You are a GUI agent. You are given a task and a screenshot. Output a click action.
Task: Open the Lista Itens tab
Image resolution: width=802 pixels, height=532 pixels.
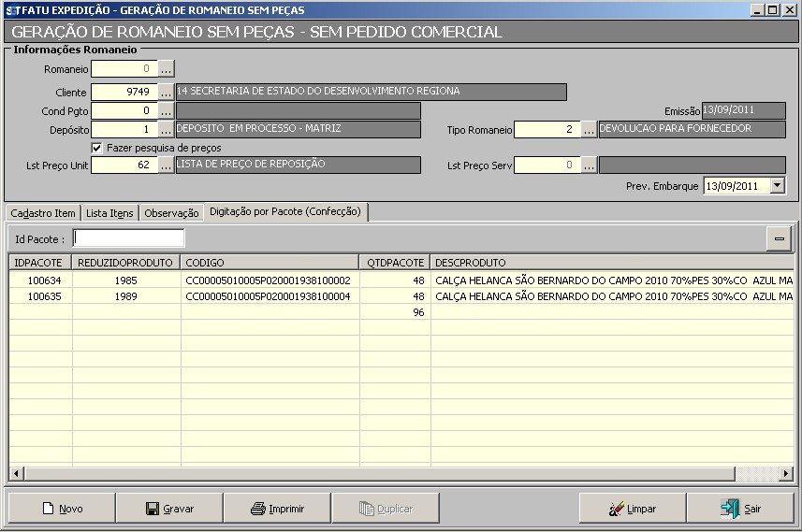coord(109,213)
